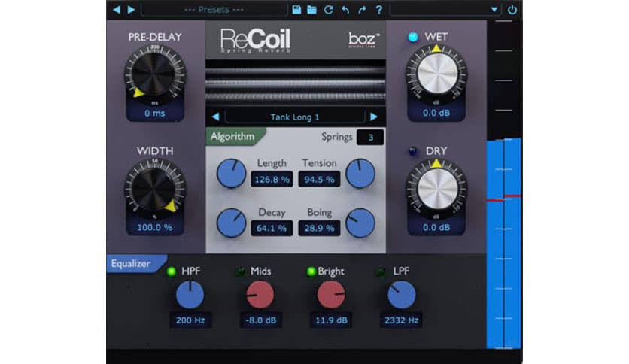Open the Presets dropdown field
629x364 pixels.
pos(214,9)
